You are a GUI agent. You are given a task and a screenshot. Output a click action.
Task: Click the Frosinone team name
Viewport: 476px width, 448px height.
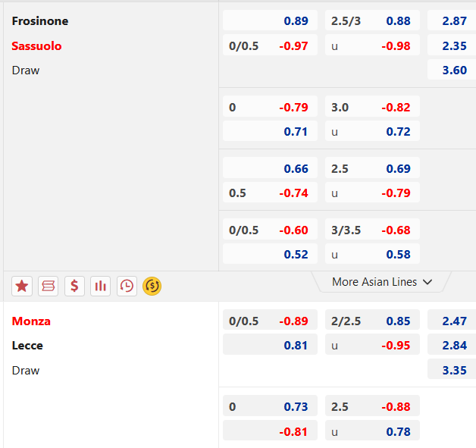tap(40, 21)
